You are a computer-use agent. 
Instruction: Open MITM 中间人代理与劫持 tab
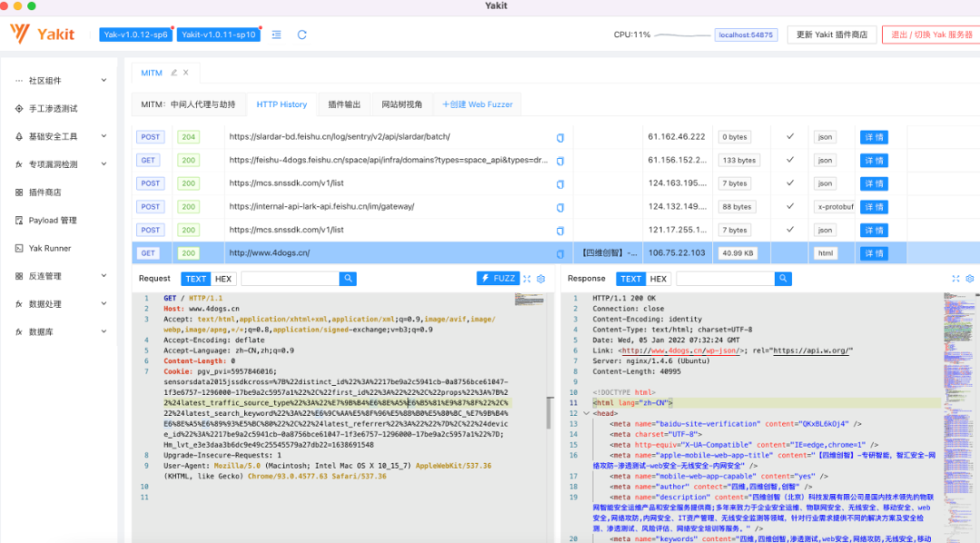click(x=188, y=104)
